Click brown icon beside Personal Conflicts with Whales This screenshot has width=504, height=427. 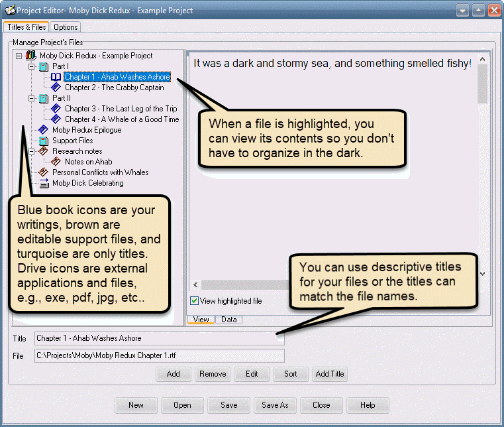[x=44, y=172]
